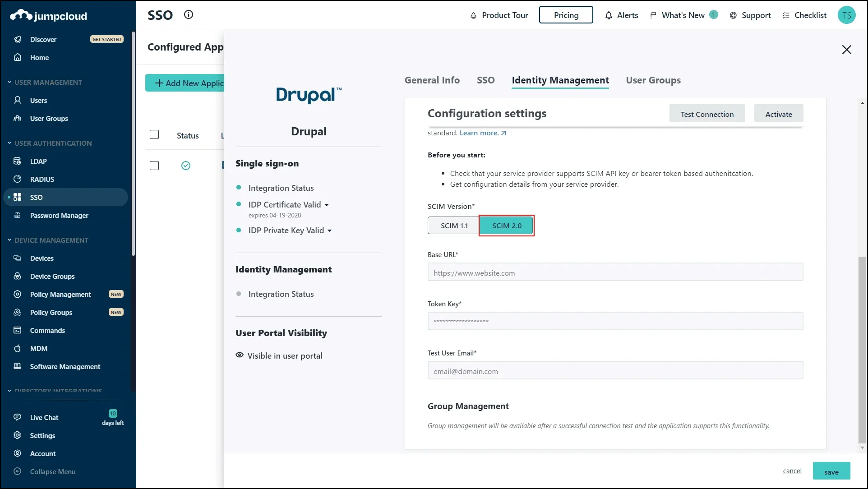
Task: Switch to the General Info tab
Action: (432, 80)
